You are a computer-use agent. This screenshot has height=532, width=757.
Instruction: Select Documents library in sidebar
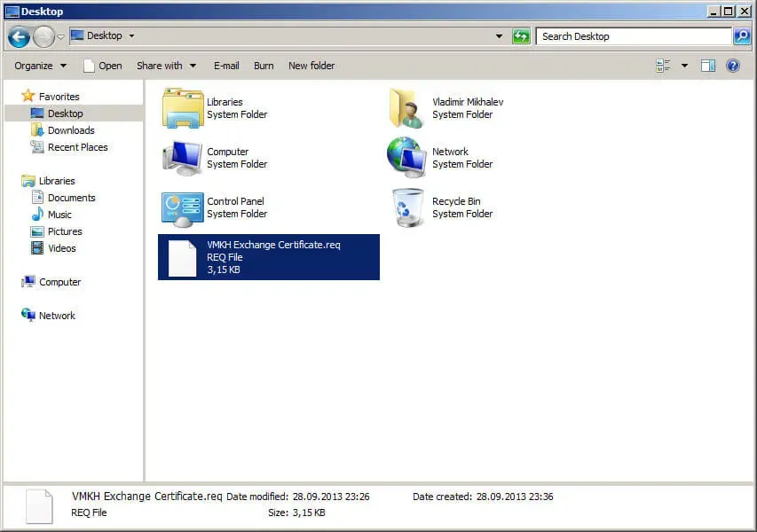tap(72, 198)
